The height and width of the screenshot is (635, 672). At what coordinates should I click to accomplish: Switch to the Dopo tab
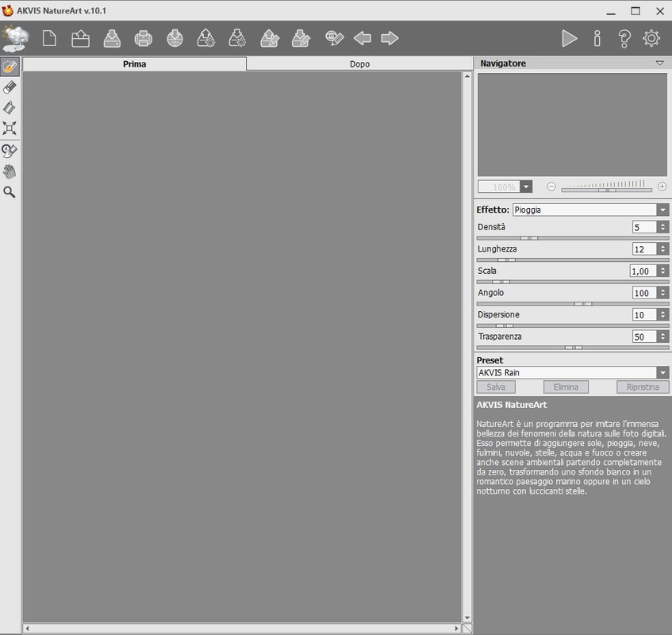point(359,63)
